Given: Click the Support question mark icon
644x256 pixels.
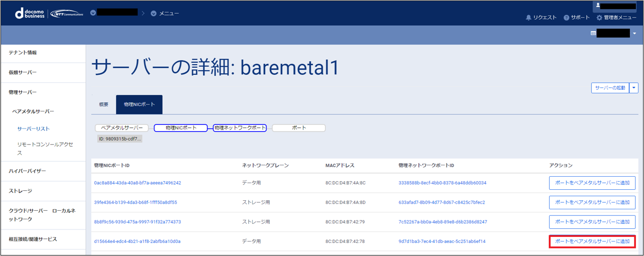Looking at the screenshot, I should (566, 18).
